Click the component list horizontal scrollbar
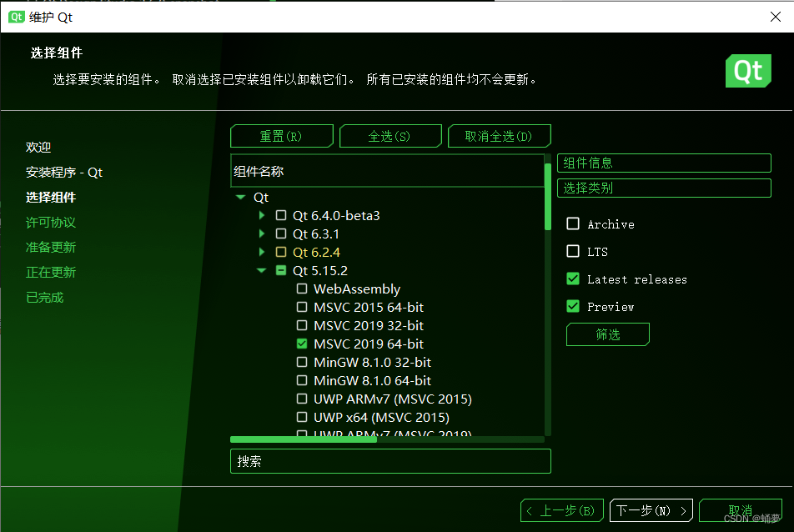The height and width of the screenshot is (532, 794). point(304,439)
